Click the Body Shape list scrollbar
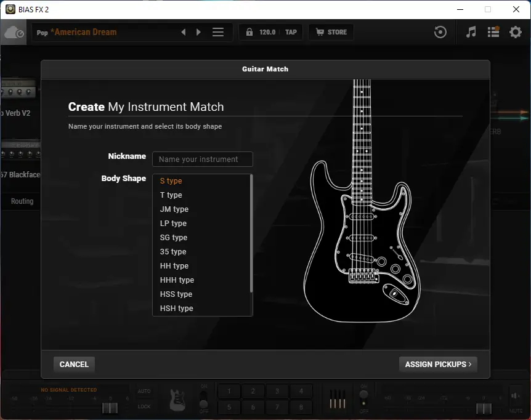 (251, 233)
